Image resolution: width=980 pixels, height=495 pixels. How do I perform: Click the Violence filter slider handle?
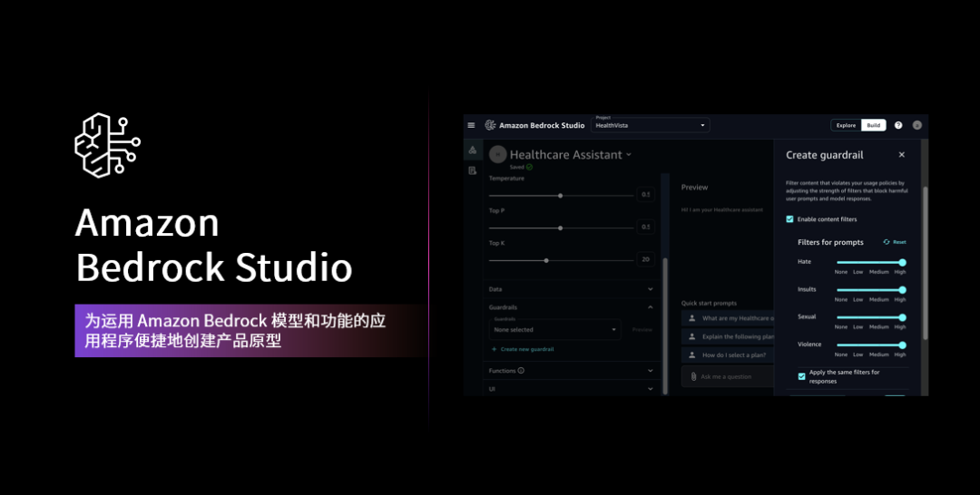coord(903,345)
